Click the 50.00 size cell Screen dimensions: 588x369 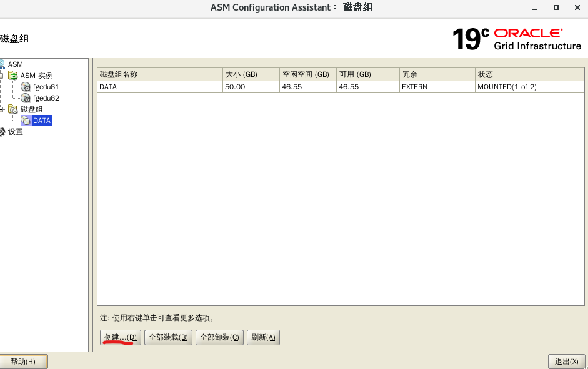(251, 87)
